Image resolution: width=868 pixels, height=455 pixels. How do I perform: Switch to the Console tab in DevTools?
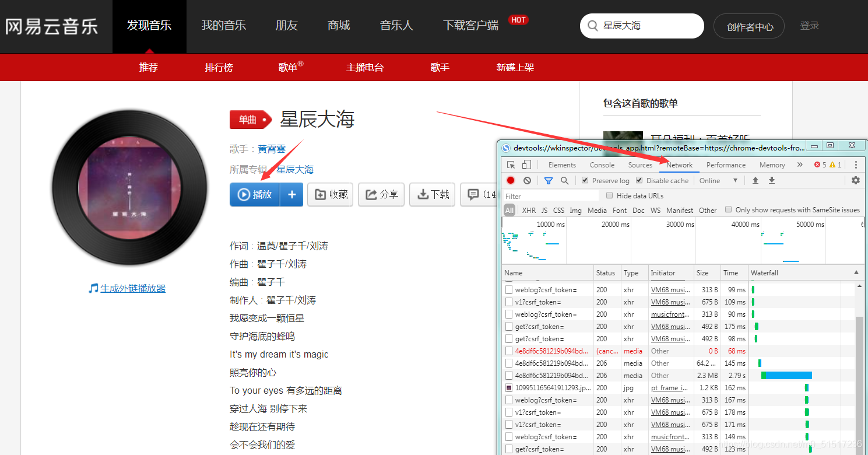[602, 165]
